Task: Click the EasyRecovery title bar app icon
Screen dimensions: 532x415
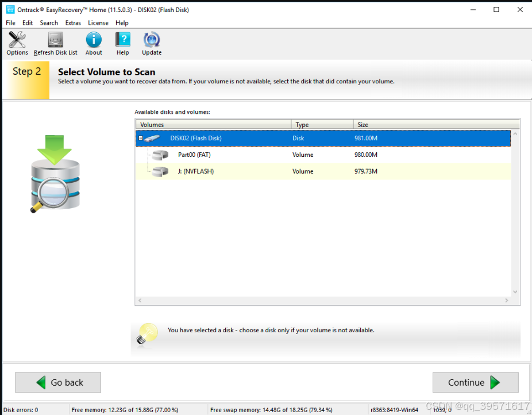Action: [x=10, y=10]
